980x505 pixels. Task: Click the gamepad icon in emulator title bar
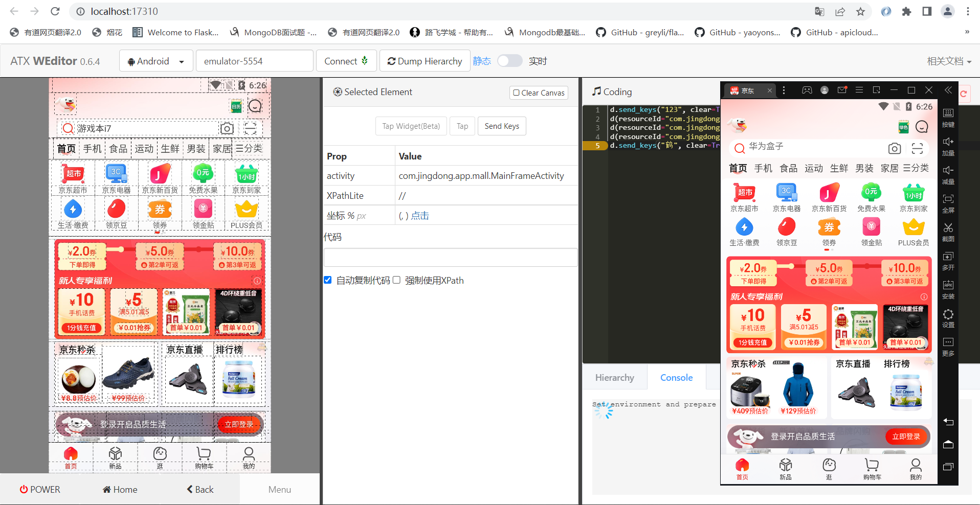pyautogui.click(x=807, y=90)
